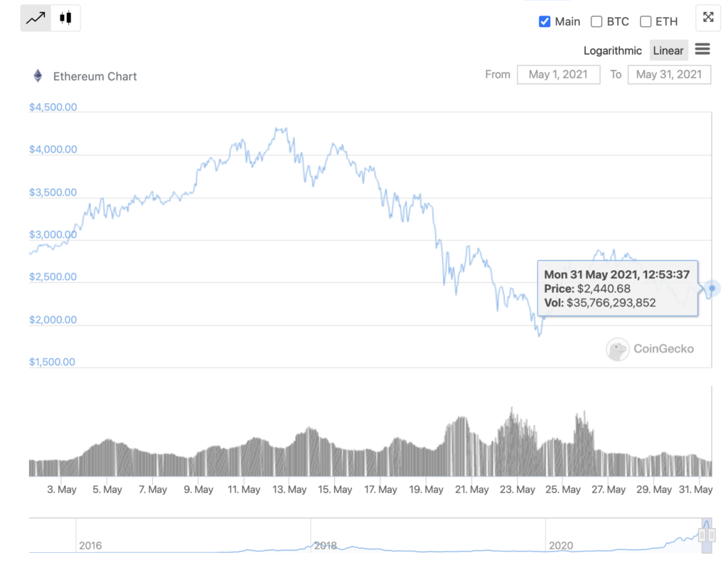The width and height of the screenshot is (728, 565).
Task: Switch to Logarithmic scale
Action: coord(612,50)
